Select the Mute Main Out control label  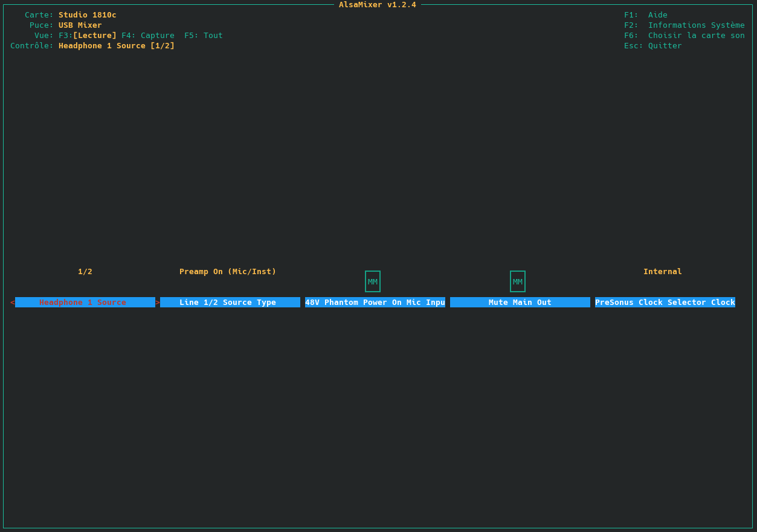520,302
